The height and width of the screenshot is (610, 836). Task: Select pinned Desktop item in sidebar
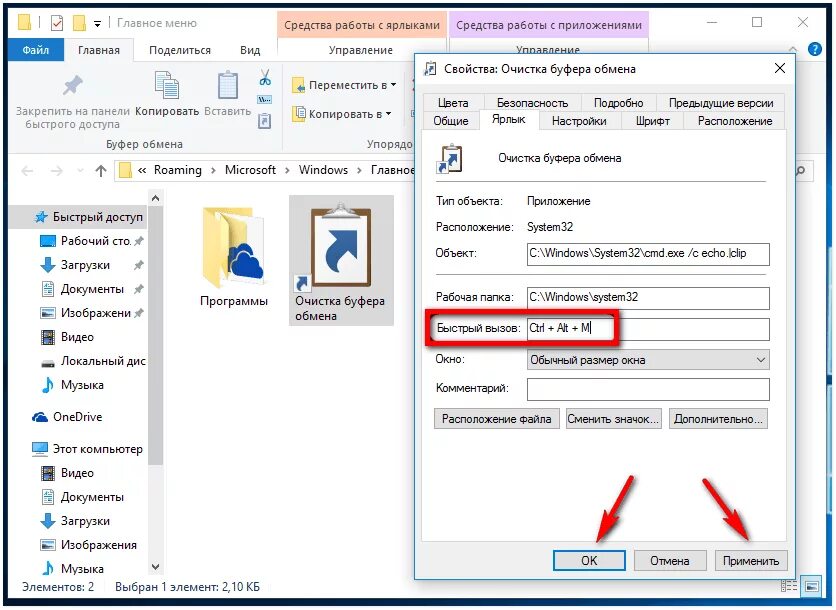(92, 241)
